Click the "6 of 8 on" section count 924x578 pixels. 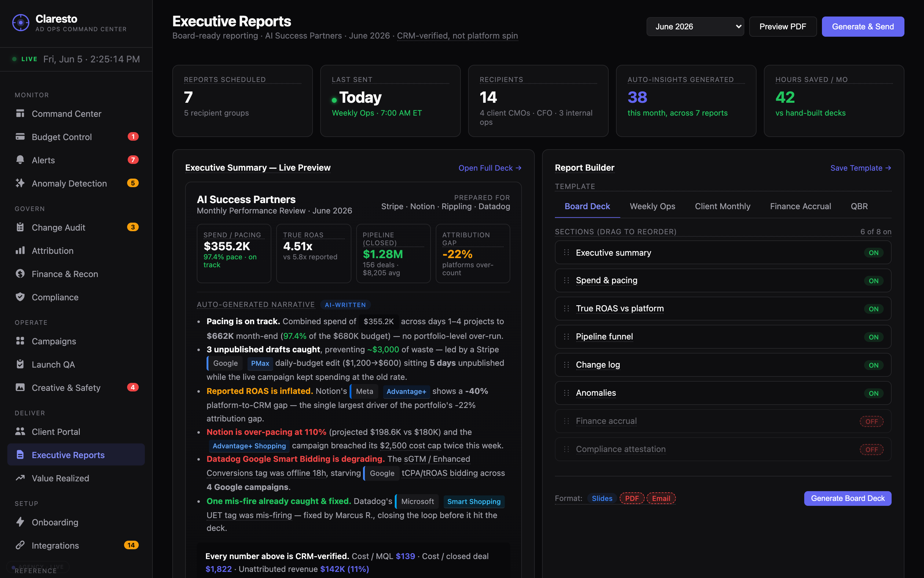click(876, 232)
